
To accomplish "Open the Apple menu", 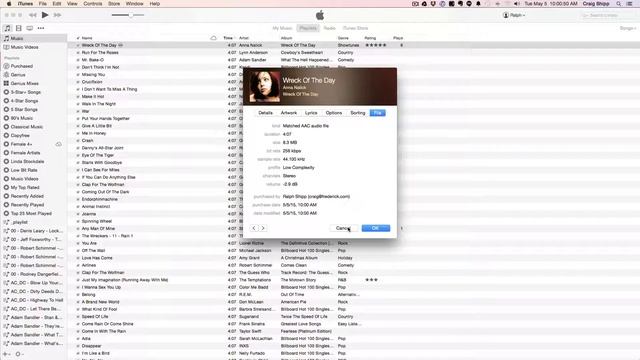I will (x=9, y=4).
